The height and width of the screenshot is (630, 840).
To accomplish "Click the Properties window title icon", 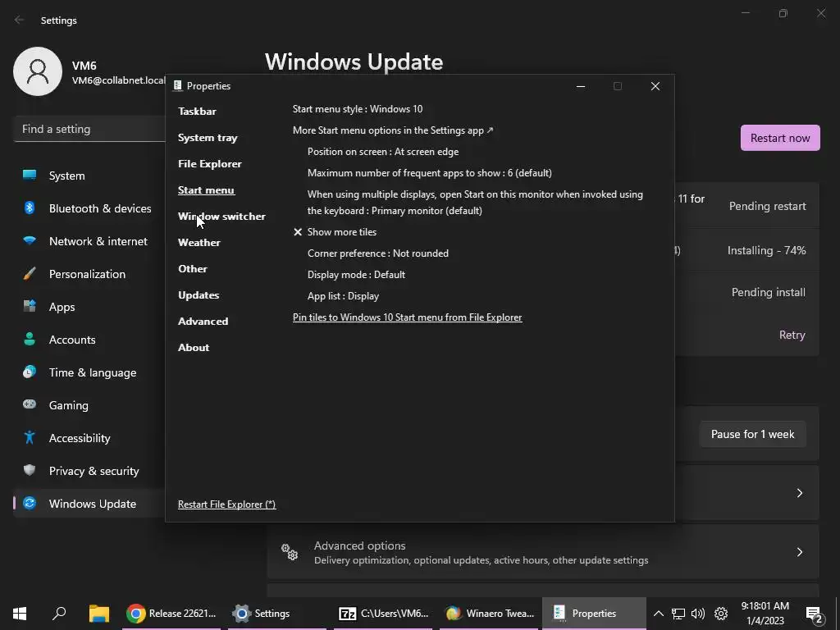I will 178,85.
